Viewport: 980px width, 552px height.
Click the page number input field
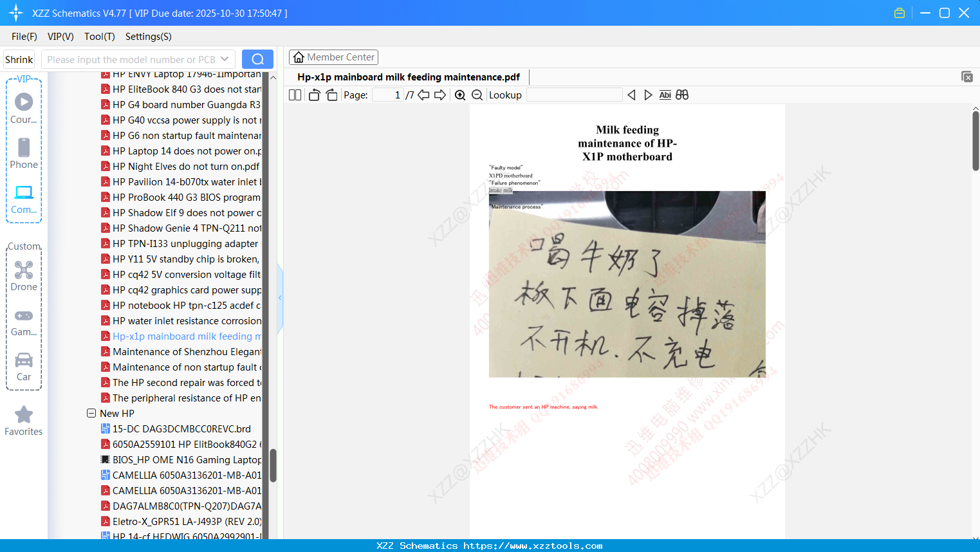[388, 95]
